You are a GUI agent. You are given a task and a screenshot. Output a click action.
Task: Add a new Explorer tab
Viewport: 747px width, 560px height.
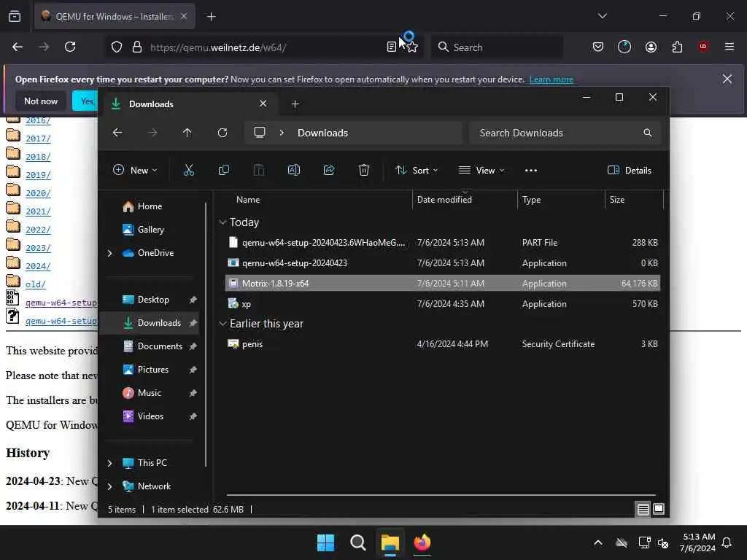click(x=295, y=104)
